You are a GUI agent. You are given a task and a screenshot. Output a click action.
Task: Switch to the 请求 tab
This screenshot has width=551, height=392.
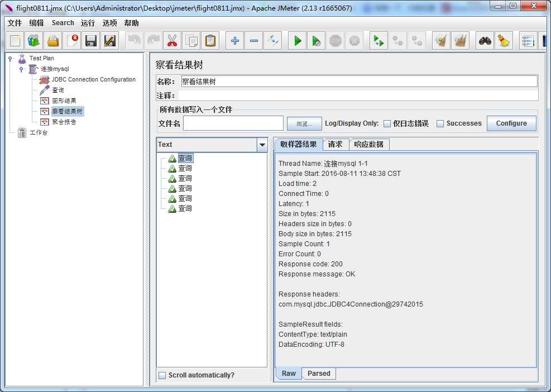(336, 144)
